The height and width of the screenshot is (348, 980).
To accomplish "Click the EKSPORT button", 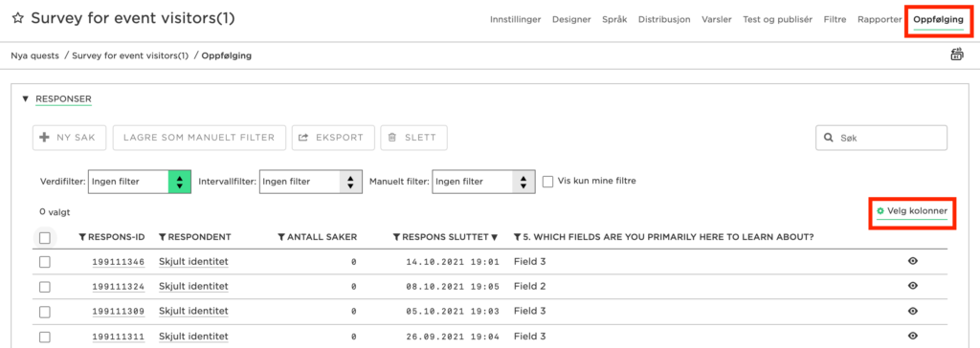I will coord(333,138).
